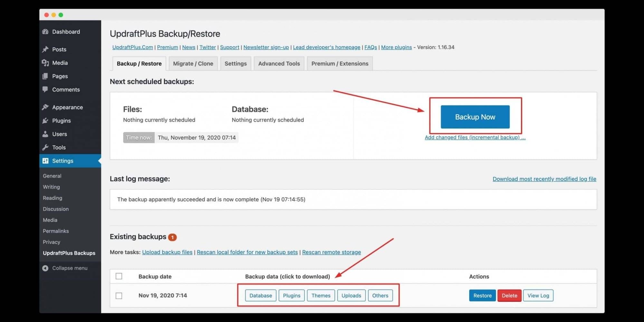Viewport: 644px width, 322px height.
Task: Collapse the sidebar menu arrow
Action: point(45,268)
